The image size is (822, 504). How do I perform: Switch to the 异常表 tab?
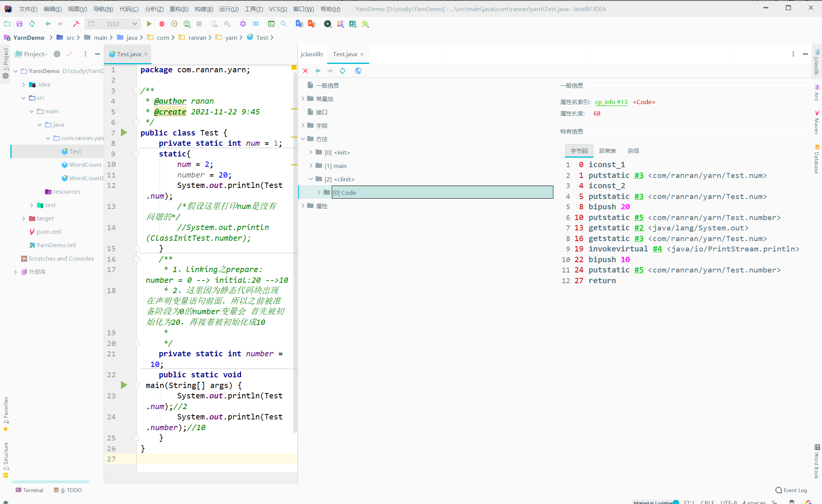(607, 151)
